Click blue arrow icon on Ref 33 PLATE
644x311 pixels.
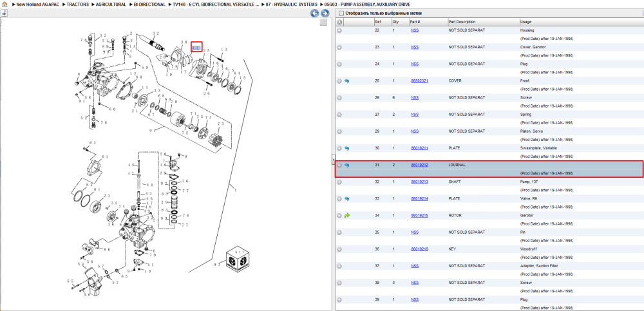[x=346, y=199]
